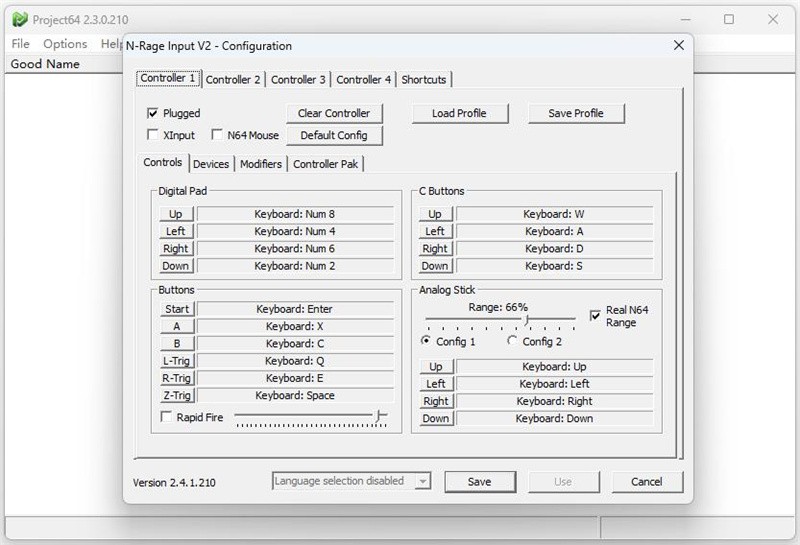Screen dimensions: 800x545
Task: Assign Analog Stick Down button
Action: click(x=436, y=418)
